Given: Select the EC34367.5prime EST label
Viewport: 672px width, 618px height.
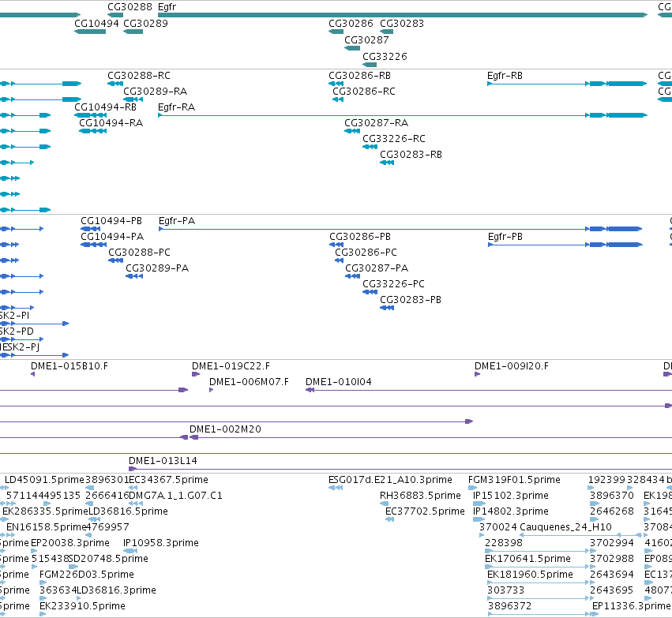Looking at the screenshot, I should [168, 480].
